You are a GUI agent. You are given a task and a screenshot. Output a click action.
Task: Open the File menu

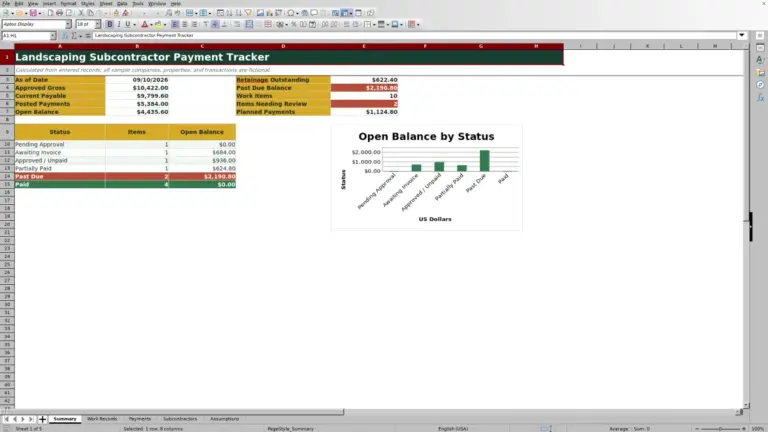coord(6,3)
